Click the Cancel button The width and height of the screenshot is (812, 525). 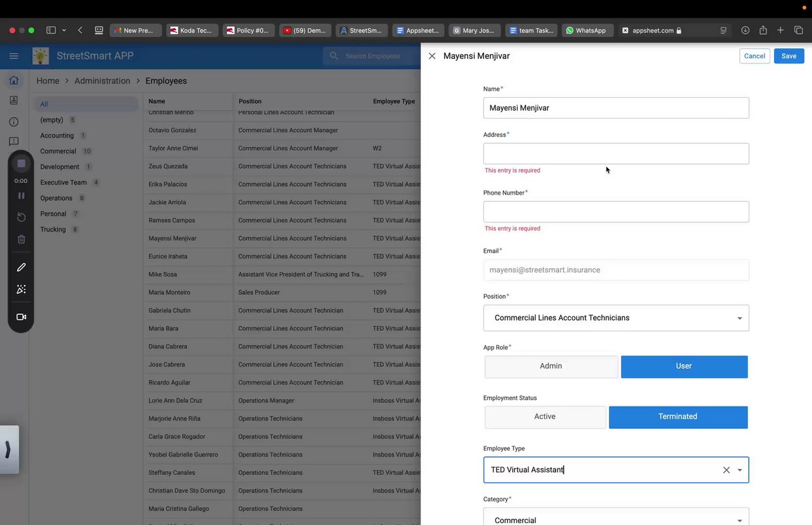coord(754,56)
